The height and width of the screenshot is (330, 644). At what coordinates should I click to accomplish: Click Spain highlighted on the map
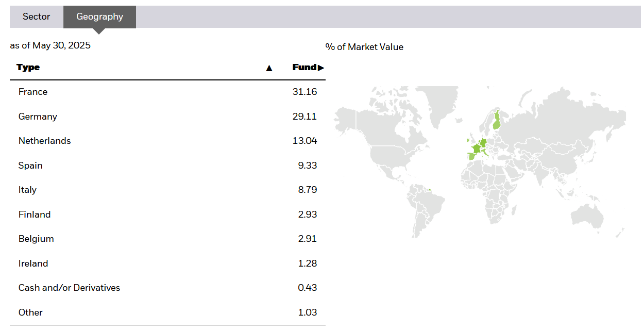click(x=471, y=156)
